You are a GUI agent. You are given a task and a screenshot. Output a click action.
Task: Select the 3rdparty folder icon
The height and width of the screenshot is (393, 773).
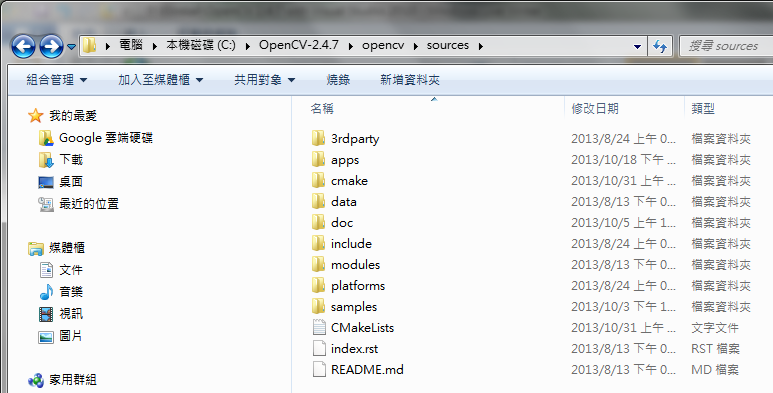coord(318,138)
